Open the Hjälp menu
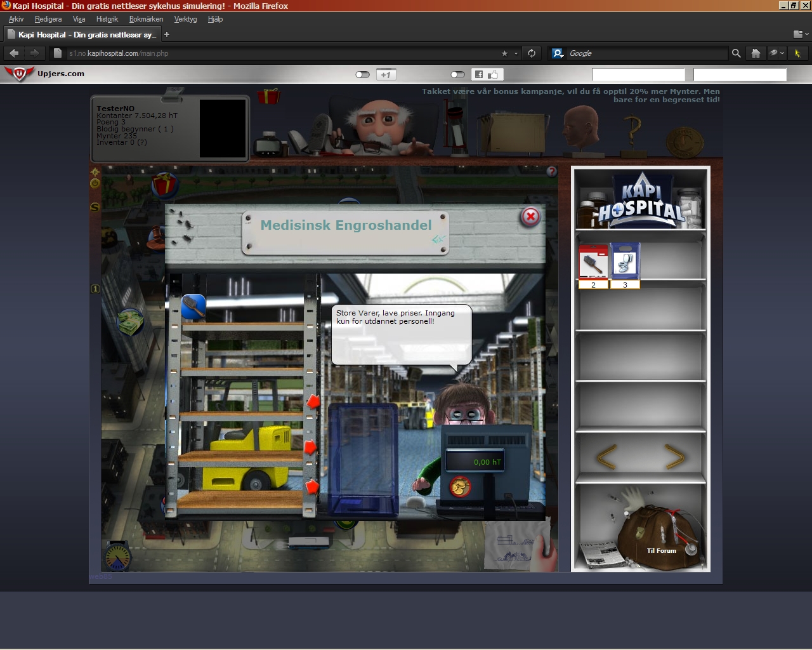Image resolution: width=812 pixels, height=650 pixels. click(x=215, y=19)
